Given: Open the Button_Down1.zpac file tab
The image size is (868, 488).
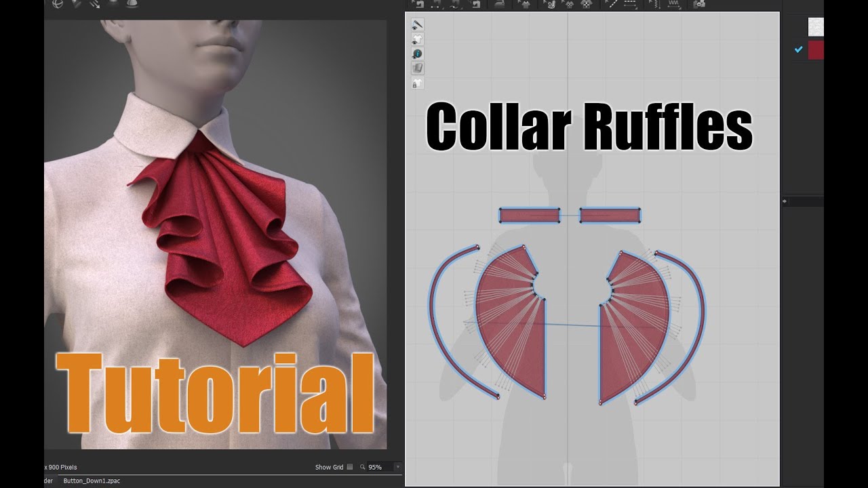Looking at the screenshot, I should point(92,481).
